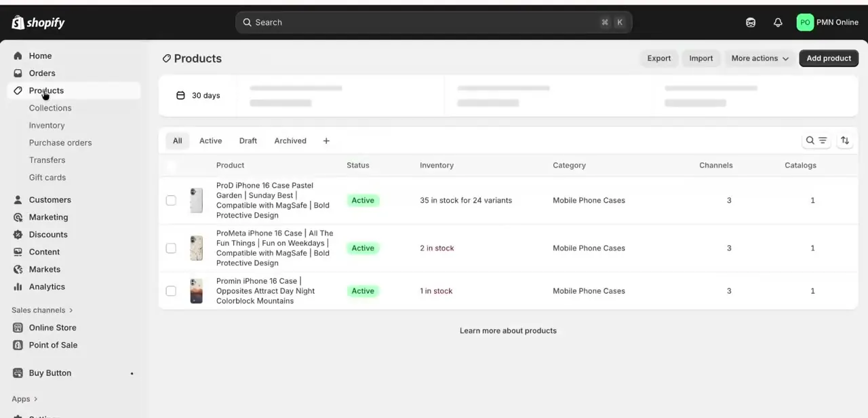Open Collections in the sidebar

[50, 108]
